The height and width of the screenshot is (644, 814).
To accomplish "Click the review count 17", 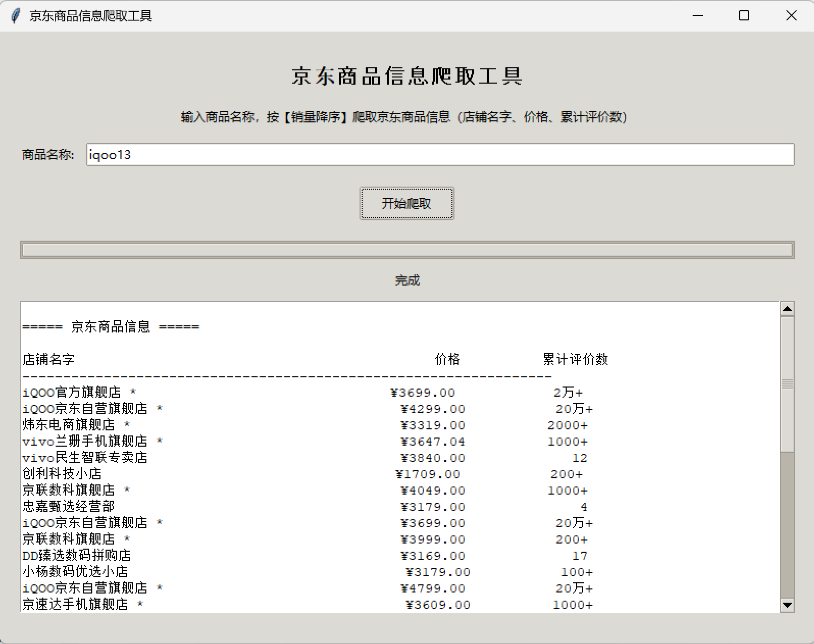I will [x=580, y=556].
